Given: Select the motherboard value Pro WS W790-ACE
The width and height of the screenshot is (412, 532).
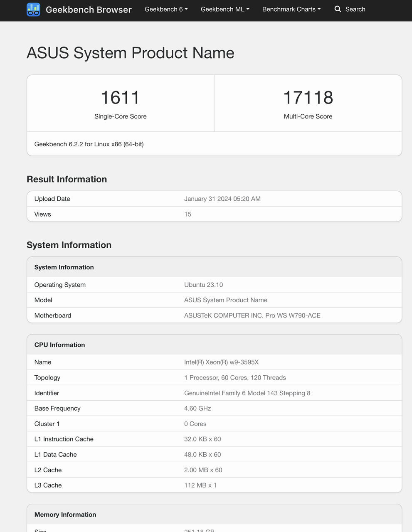Looking at the screenshot, I should (x=252, y=315).
